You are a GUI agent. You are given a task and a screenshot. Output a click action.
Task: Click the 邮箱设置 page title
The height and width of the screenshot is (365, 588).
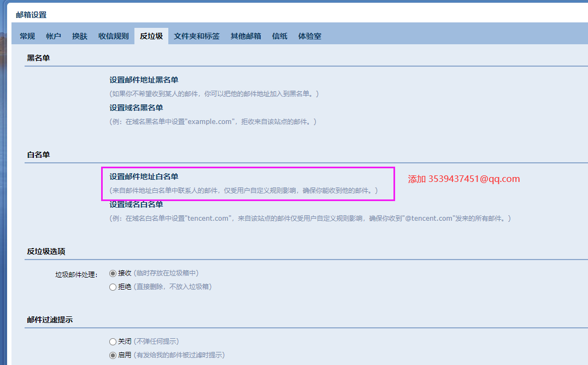tap(31, 15)
